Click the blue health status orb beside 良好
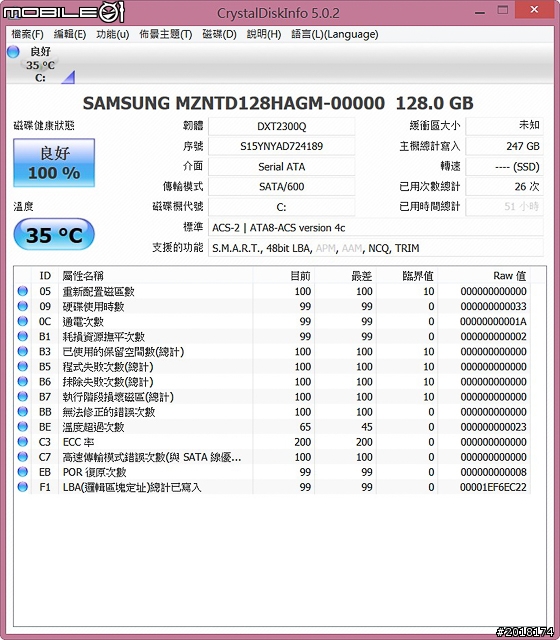The height and width of the screenshot is (640, 560). [13, 52]
